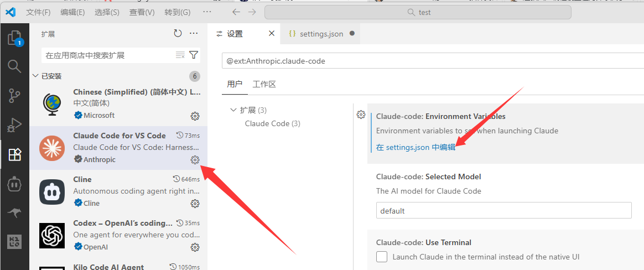This screenshot has height=270, width=644.
Task: Open extensions panel more actions menu
Action: click(x=194, y=34)
